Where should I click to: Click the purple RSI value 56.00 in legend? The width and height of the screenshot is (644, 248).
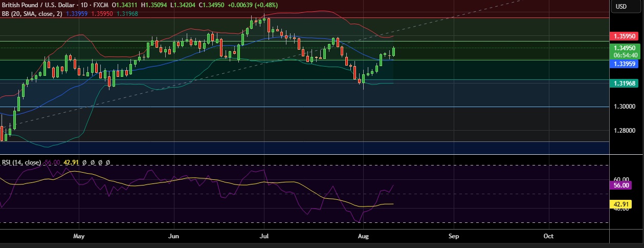pos(52,162)
